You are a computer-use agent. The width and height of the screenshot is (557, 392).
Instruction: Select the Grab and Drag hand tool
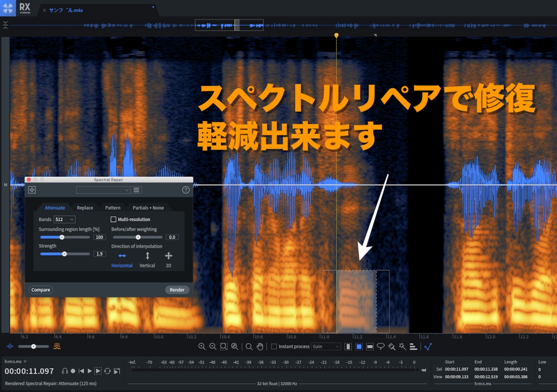260,347
